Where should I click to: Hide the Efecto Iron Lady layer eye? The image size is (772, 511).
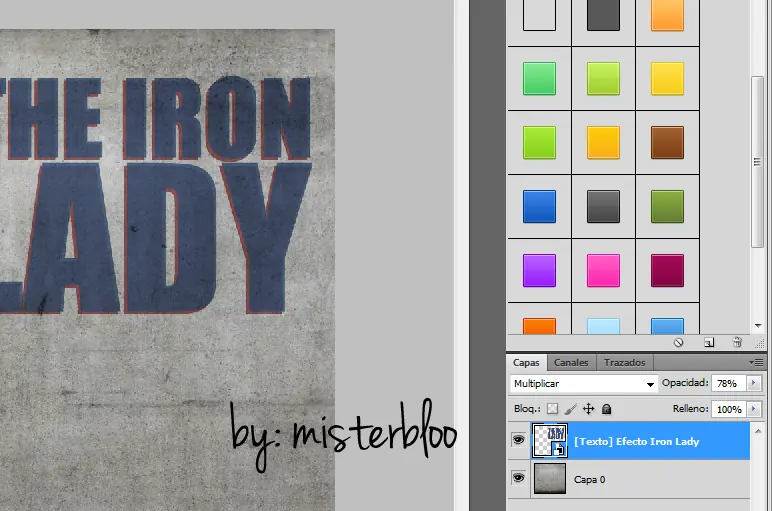point(518,440)
